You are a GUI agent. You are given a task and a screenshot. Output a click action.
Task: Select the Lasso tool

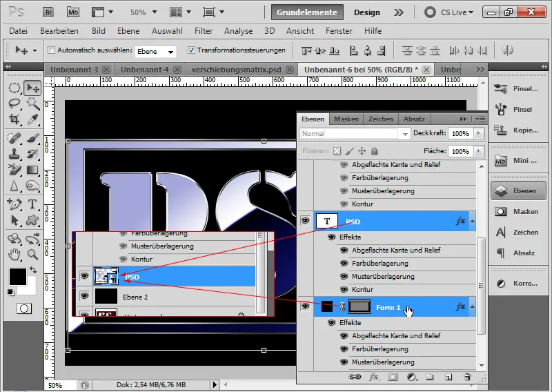pyautogui.click(x=14, y=104)
